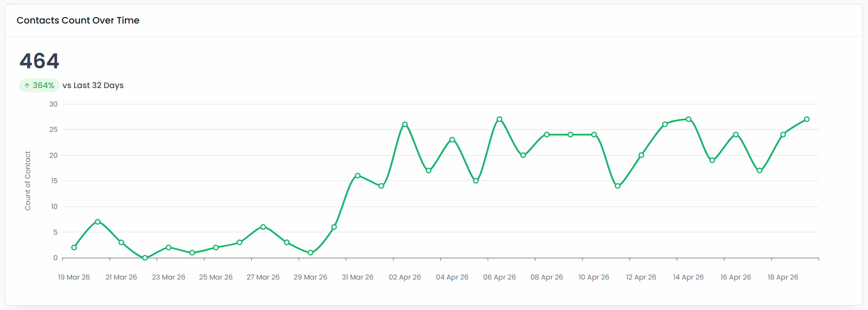The height and width of the screenshot is (310, 868).
Task: Click the peak data point on 06 Apr 26
Action: [x=499, y=119]
